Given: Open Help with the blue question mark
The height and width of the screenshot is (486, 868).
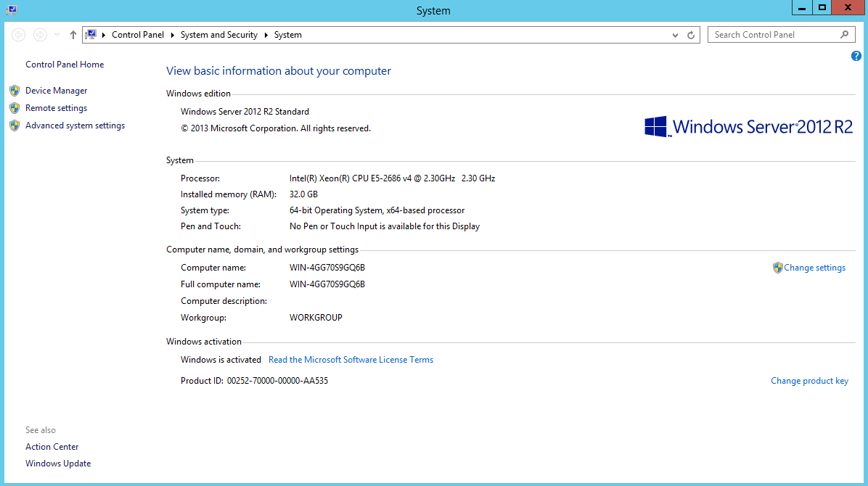Looking at the screenshot, I should (x=856, y=56).
